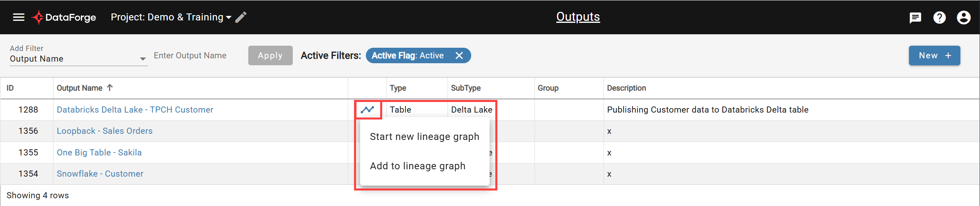Open the chat messages icon
This screenshot has width=980, height=206.
click(x=915, y=18)
